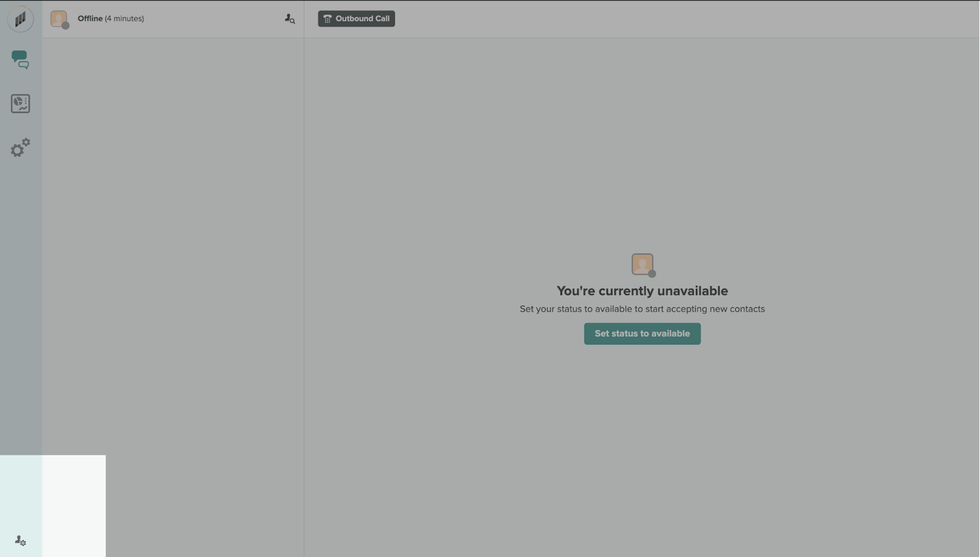Click the empty contact list panel under Offline
The width and height of the screenshot is (980, 557).
click(173, 245)
